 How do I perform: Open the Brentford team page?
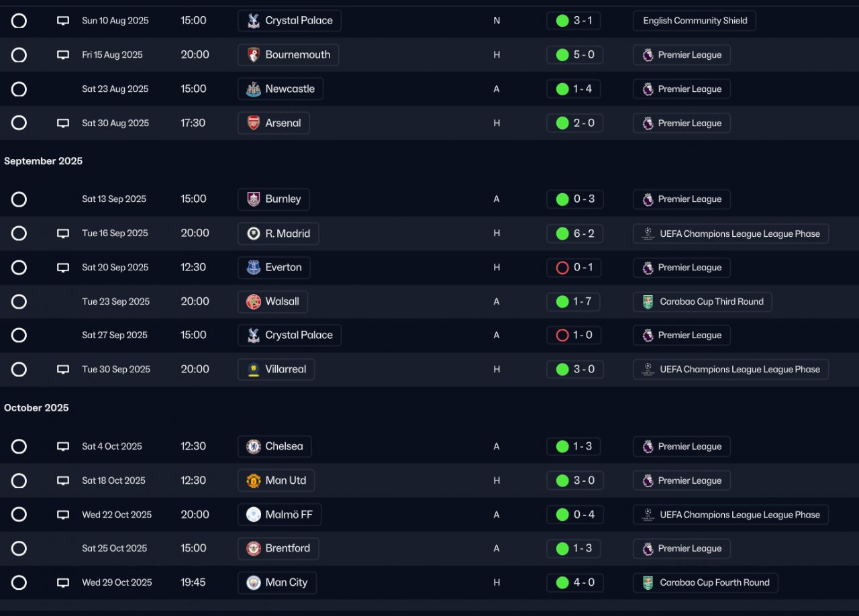(x=279, y=549)
